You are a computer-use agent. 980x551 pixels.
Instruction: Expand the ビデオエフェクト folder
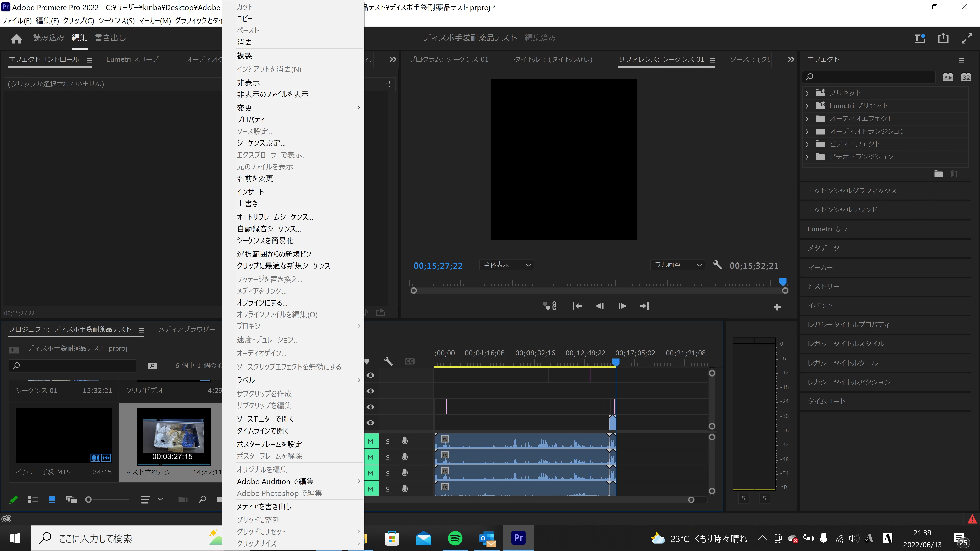click(807, 144)
